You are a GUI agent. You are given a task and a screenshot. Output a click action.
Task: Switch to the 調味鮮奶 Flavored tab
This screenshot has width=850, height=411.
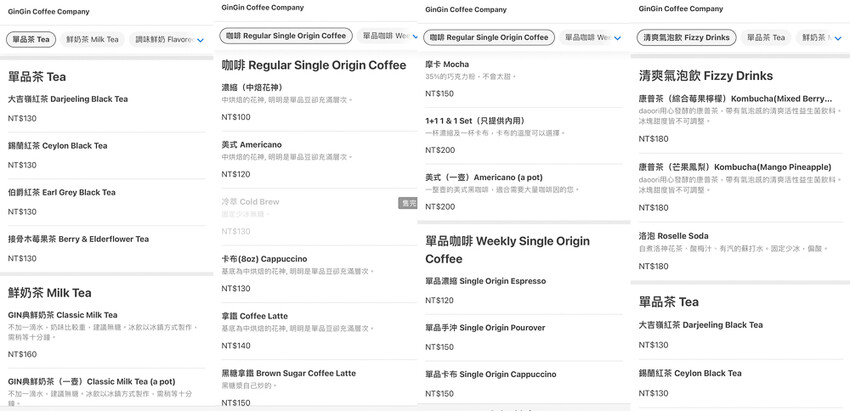164,40
